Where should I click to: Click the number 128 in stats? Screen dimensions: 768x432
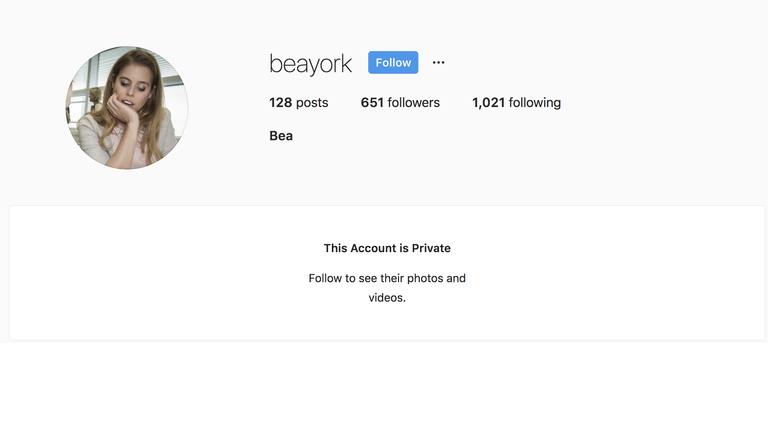[x=281, y=102]
